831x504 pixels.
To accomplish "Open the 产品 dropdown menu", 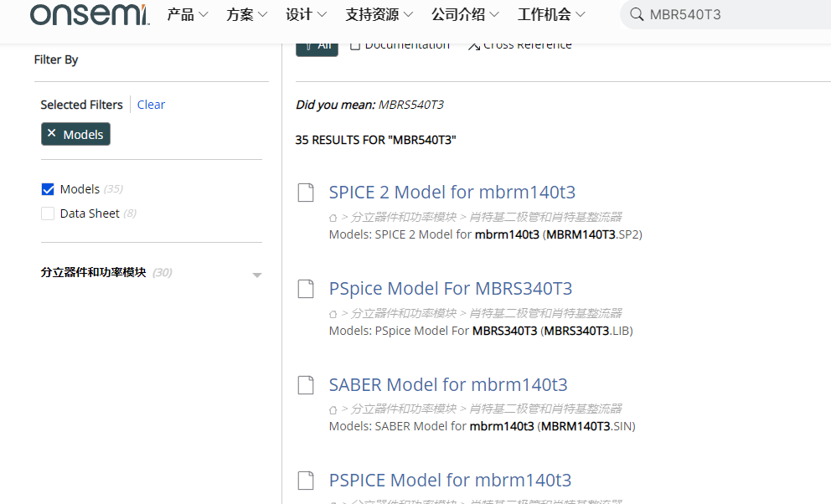I will pos(187,14).
